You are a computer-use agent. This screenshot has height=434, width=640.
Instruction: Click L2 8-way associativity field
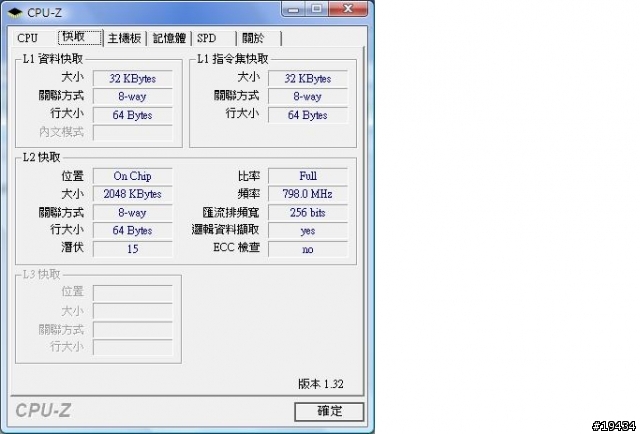point(133,213)
